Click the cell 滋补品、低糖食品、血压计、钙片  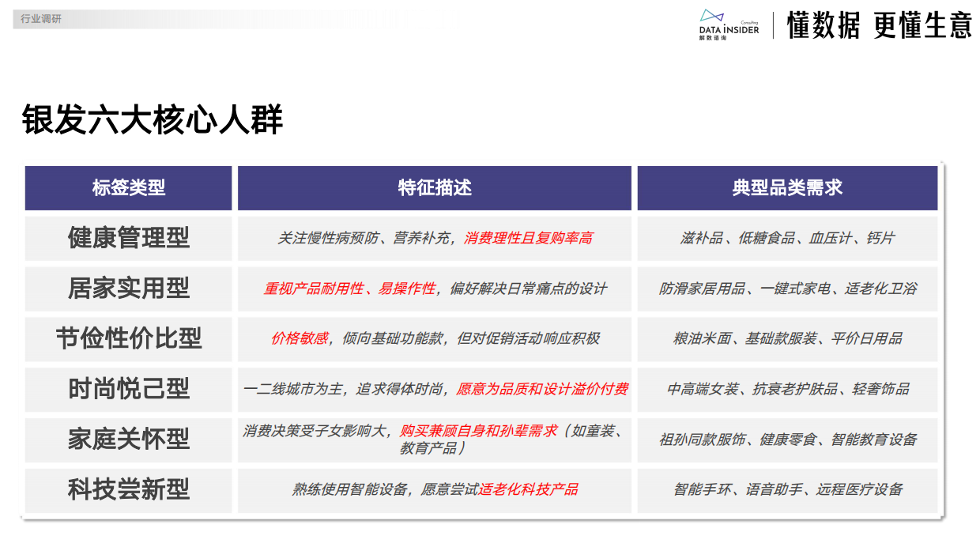[x=787, y=238]
